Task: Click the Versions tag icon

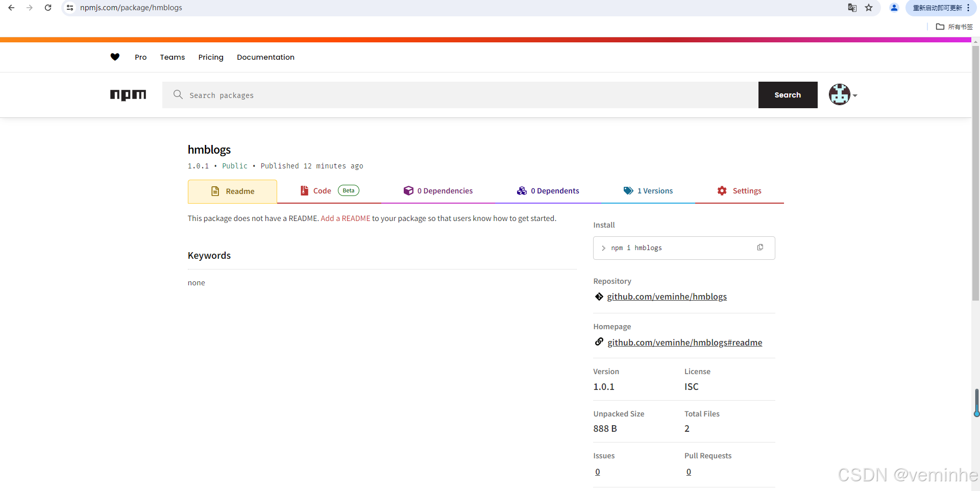Action: pyautogui.click(x=628, y=191)
